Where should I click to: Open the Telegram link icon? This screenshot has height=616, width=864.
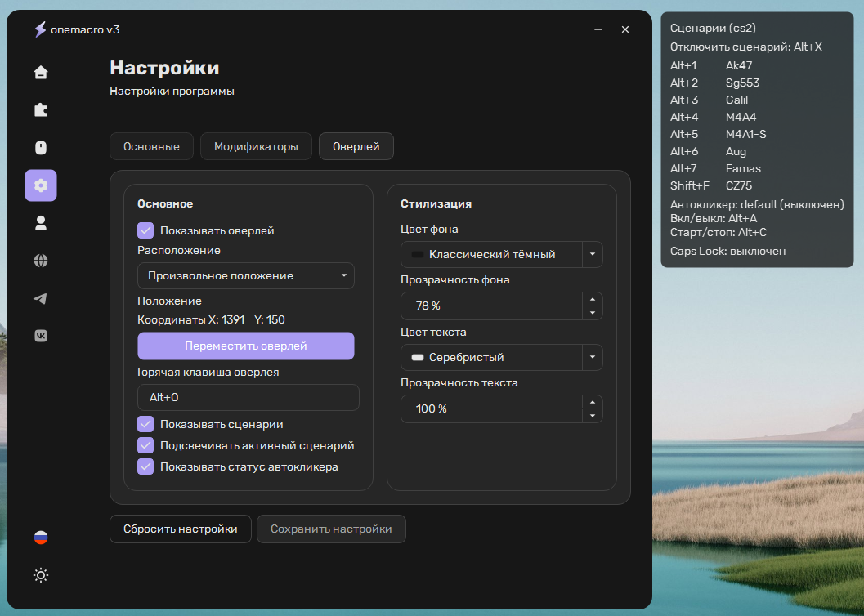coord(41,298)
